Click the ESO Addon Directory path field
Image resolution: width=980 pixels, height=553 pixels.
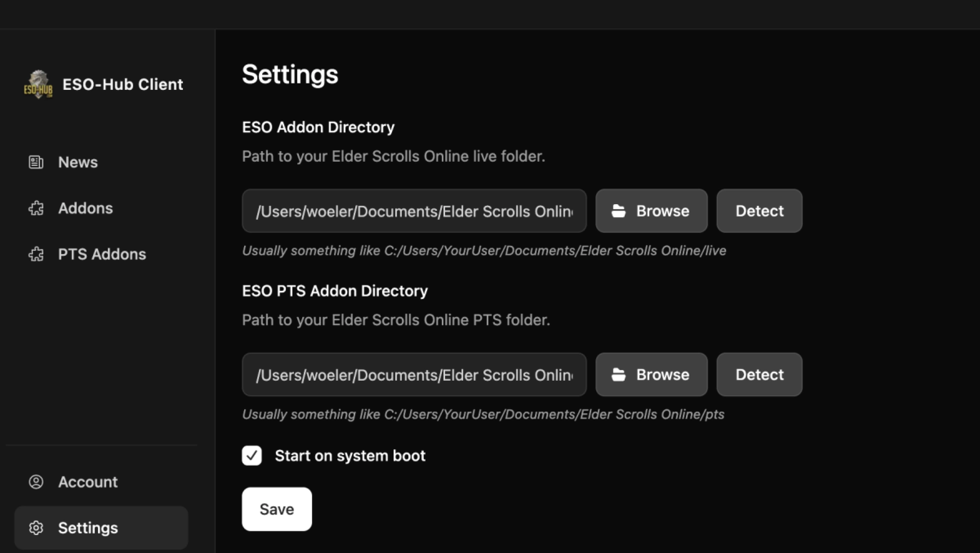pos(414,211)
